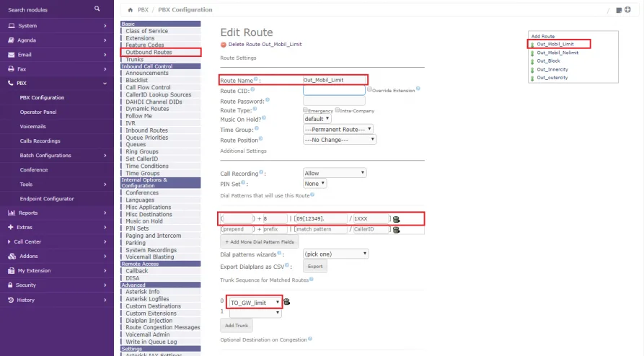Open the TO_GW_limit trunk dropdown
This screenshot has width=644, height=356.
tap(255, 303)
